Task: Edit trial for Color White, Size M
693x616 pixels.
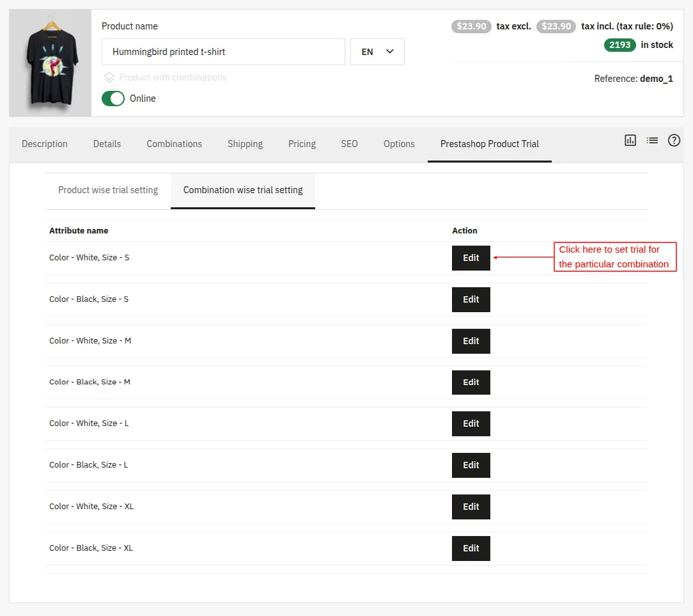Action: [471, 341]
